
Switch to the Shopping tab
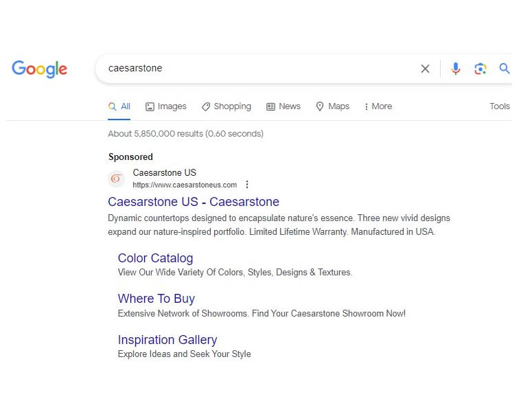227,106
